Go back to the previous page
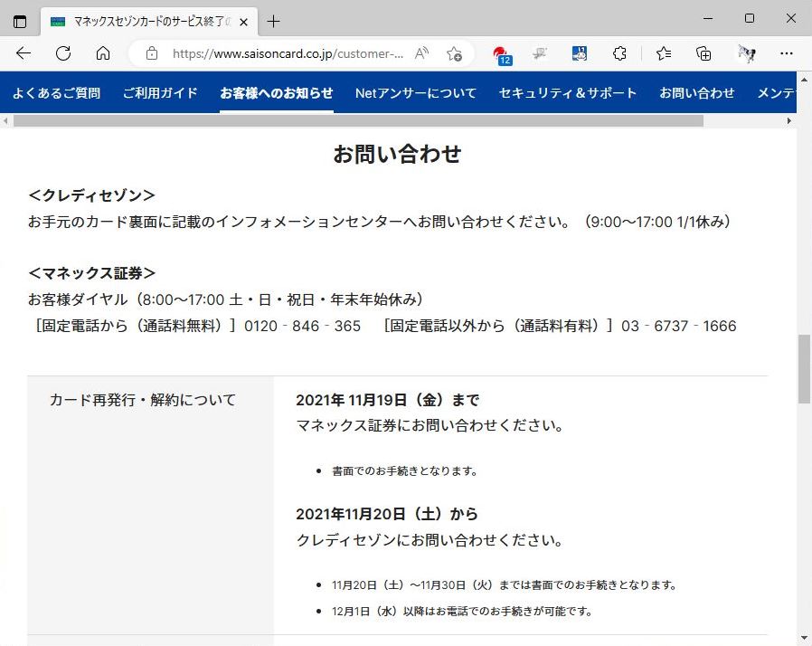 tap(24, 53)
